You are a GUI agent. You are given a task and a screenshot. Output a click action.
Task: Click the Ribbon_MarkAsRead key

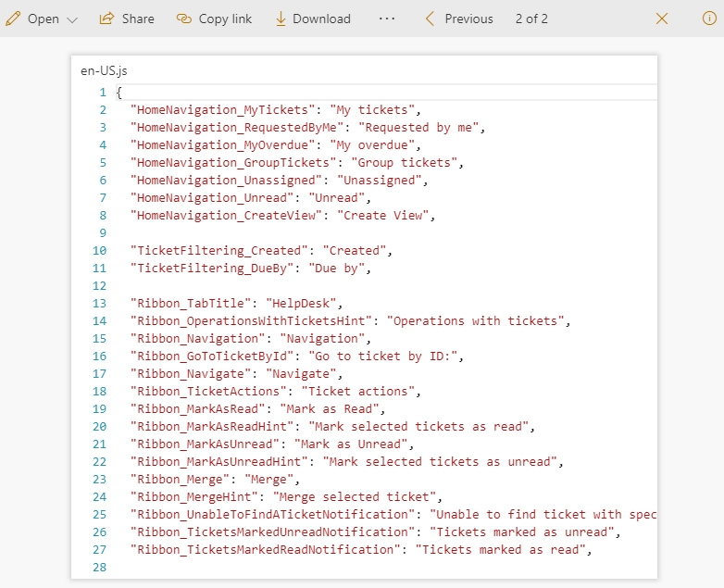(197, 408)
